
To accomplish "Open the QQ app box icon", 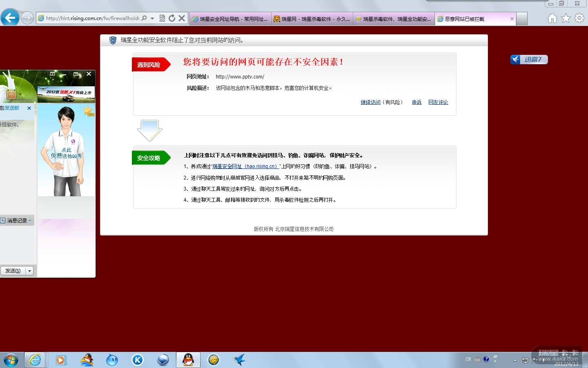I will [x=11, y=95].
